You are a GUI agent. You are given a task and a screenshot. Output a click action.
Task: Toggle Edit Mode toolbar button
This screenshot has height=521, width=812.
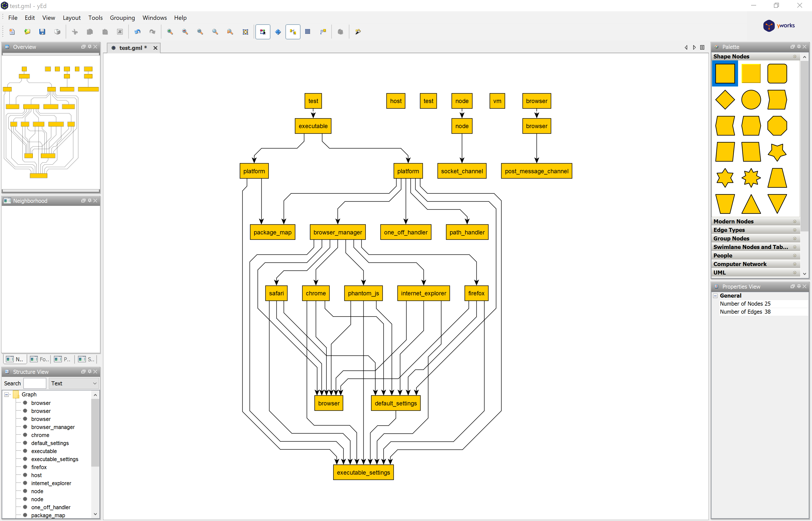263,32
